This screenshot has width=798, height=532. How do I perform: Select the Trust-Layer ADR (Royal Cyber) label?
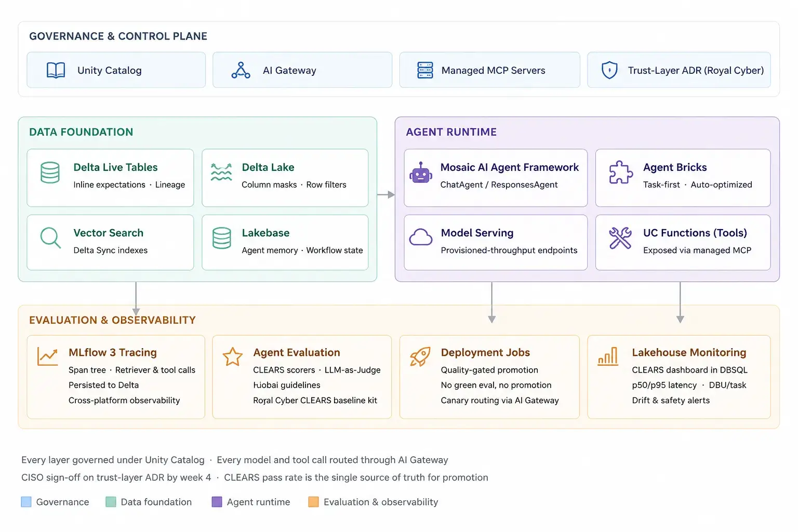(x=696, y=70)
